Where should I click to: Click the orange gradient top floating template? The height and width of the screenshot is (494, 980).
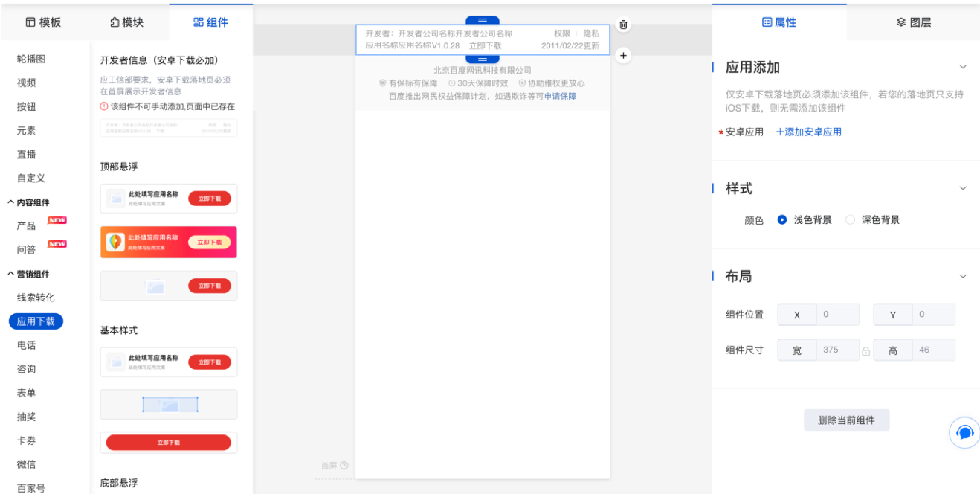point(169,243)
